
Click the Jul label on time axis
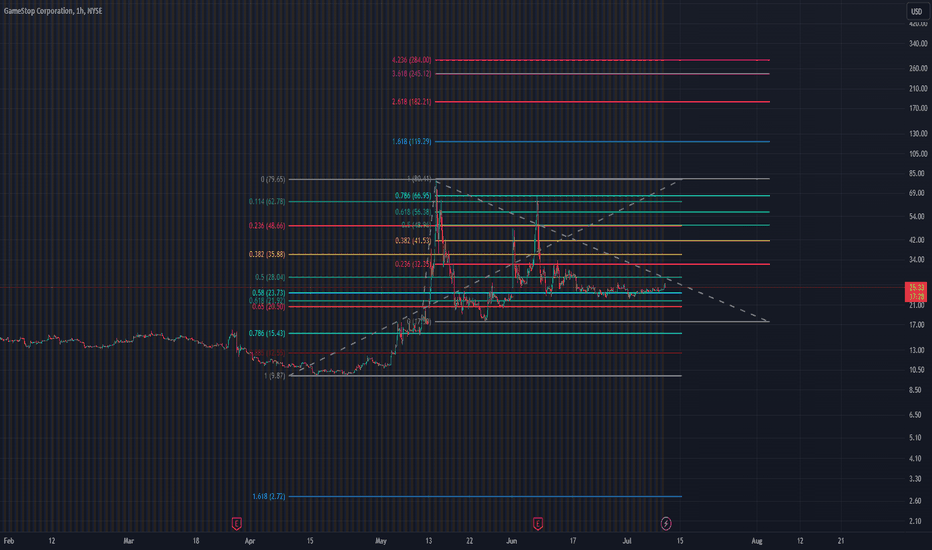tap(626, 541)
